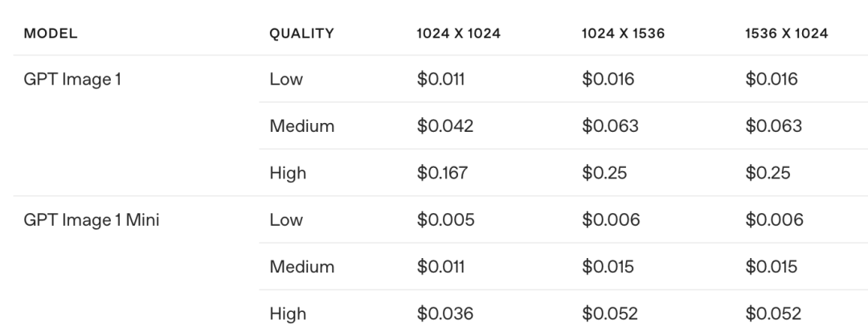Image resolution: width=868 pixels, height=336 pixels.
Task: Click the QUALITY column header
Action: [301, 34]
